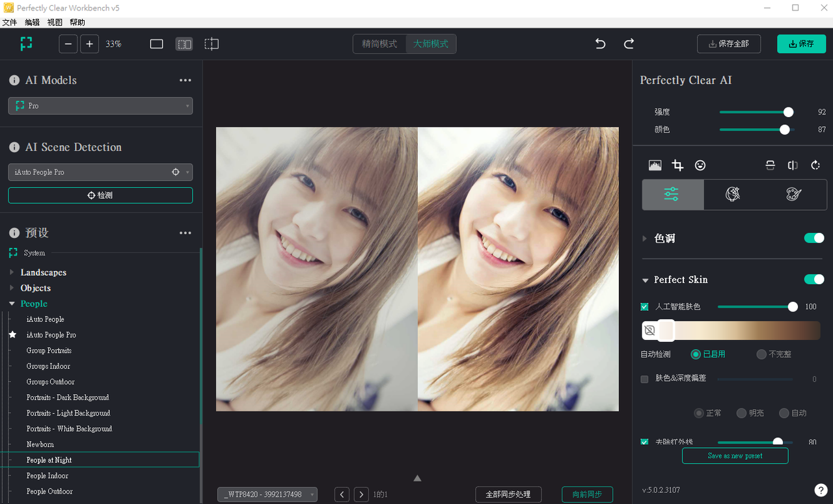
Task: Open the AI Models Pro dropdown
Action: 100,105
